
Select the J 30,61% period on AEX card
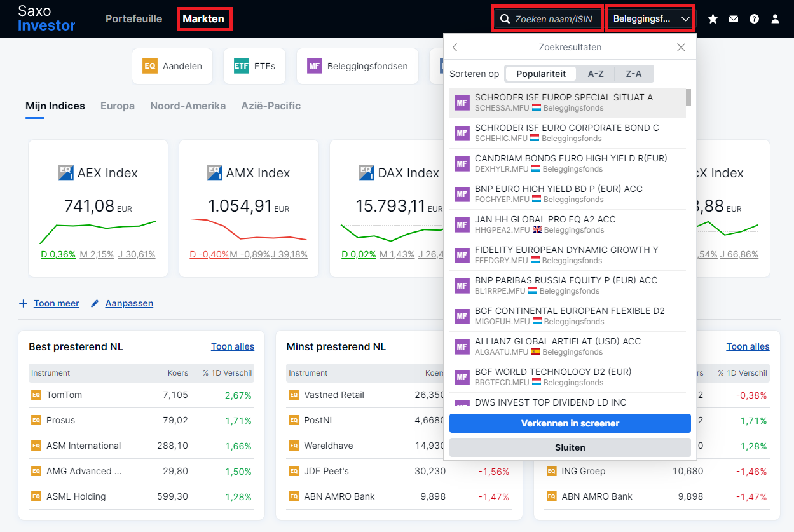(137, 254)
